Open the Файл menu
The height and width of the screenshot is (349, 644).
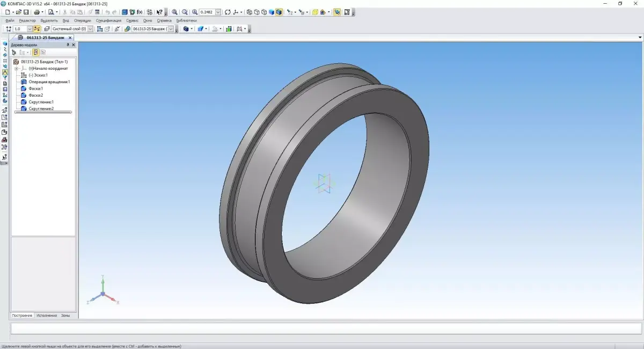coord(10,20)
